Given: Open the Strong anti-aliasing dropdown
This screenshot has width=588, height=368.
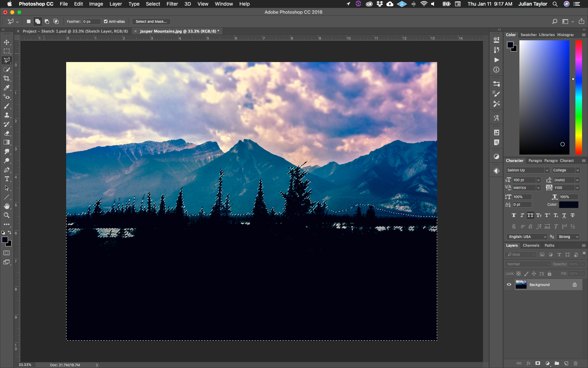Looking at the screenshot, I should pos(568,237).
